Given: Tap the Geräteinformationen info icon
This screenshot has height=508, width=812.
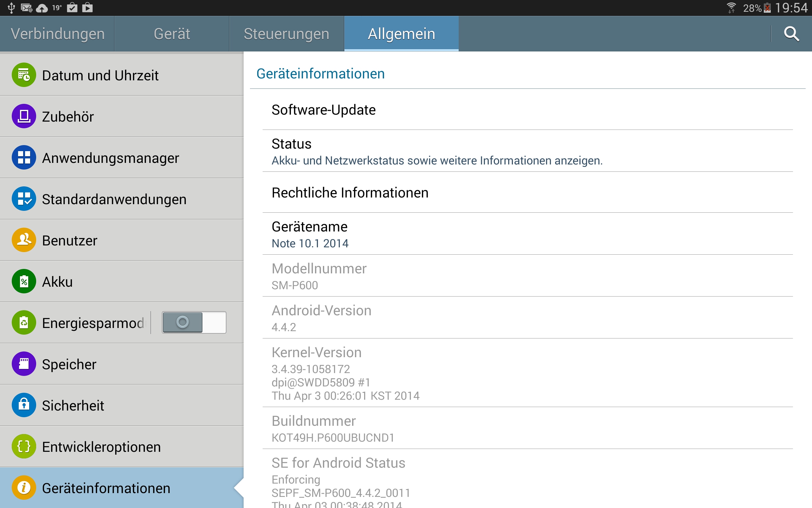Looking at the screenshot, I should (x=24, y=488).
